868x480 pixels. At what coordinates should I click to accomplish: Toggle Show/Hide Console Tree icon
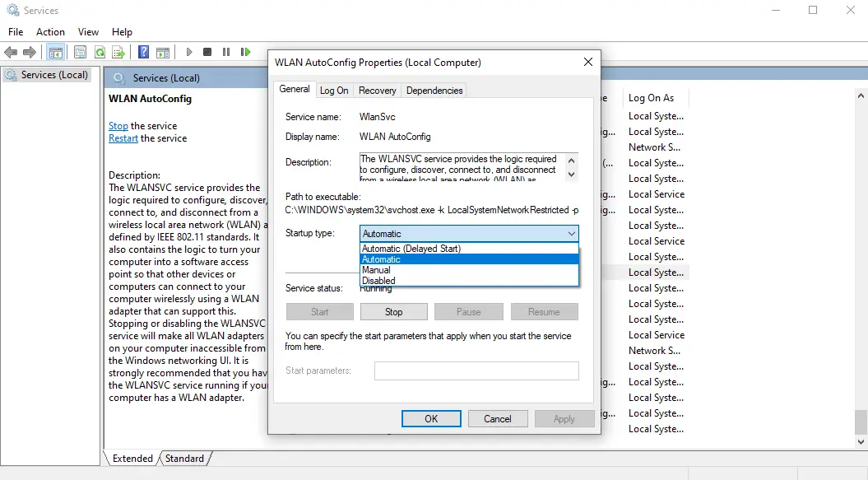[55, 52]
